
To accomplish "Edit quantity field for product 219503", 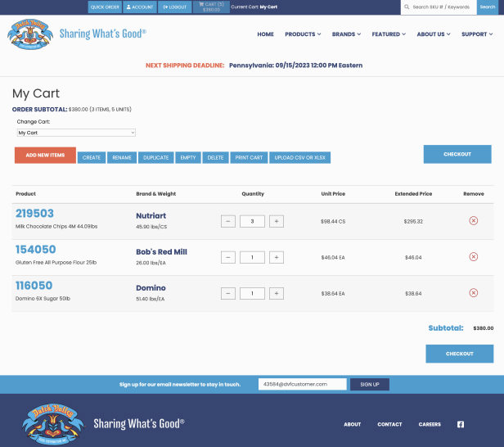I will pyautogui.click(x=252, y=221).
